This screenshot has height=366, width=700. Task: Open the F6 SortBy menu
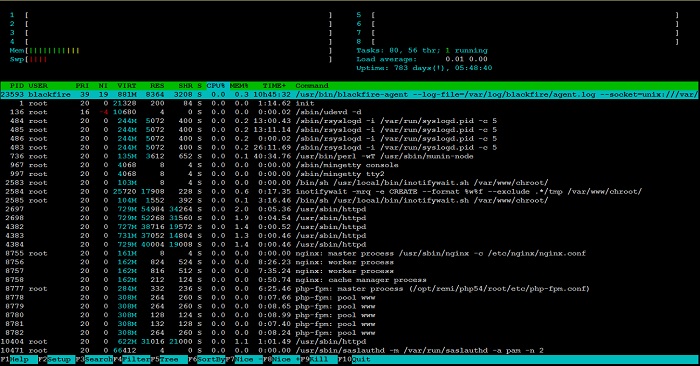click(206, 359)
